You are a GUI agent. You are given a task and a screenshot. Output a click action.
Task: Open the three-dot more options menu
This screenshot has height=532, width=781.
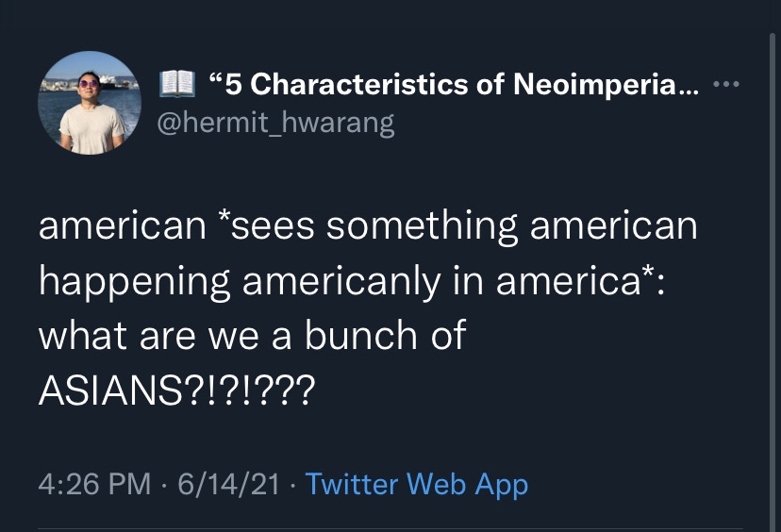727,86
